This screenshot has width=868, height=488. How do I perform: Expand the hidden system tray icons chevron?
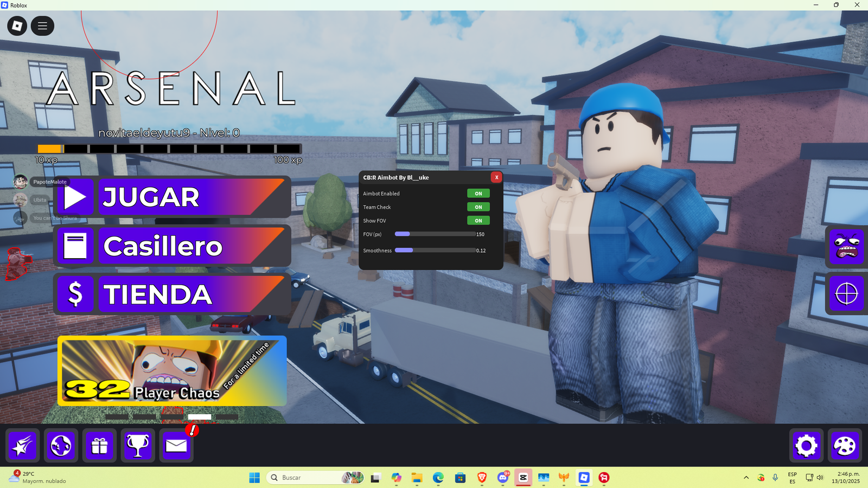(x=746, y=478)
